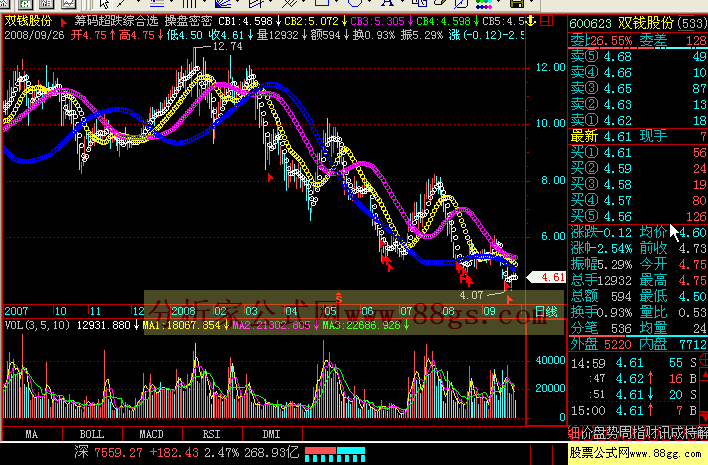Click the CB1:4.598 value
708x465 pixels.
tap(245, 21)
